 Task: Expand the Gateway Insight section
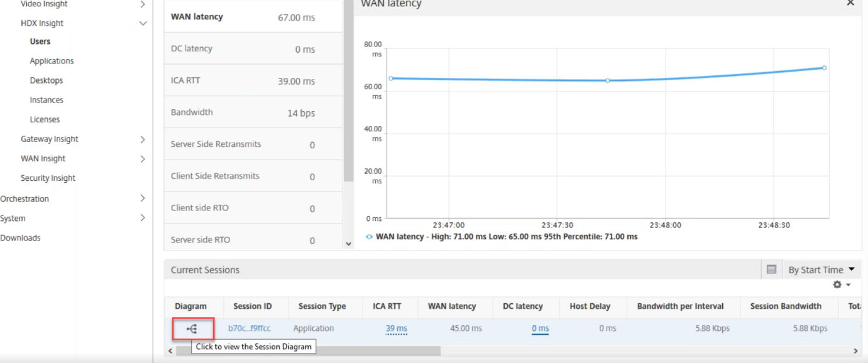point(143,139)
